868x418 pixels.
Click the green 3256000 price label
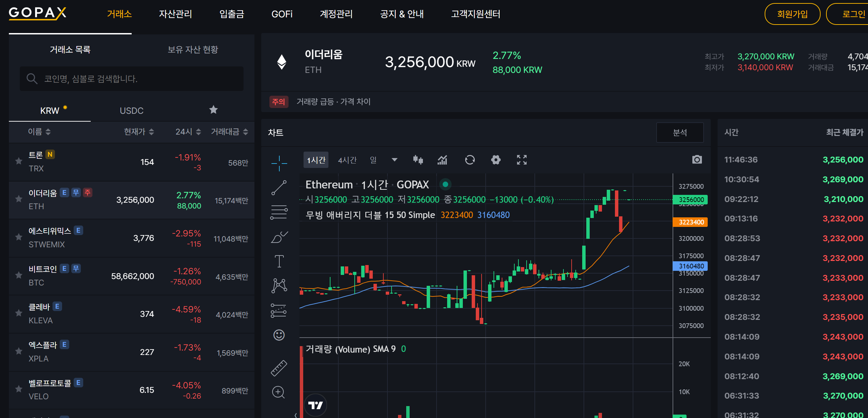(690, 200)
